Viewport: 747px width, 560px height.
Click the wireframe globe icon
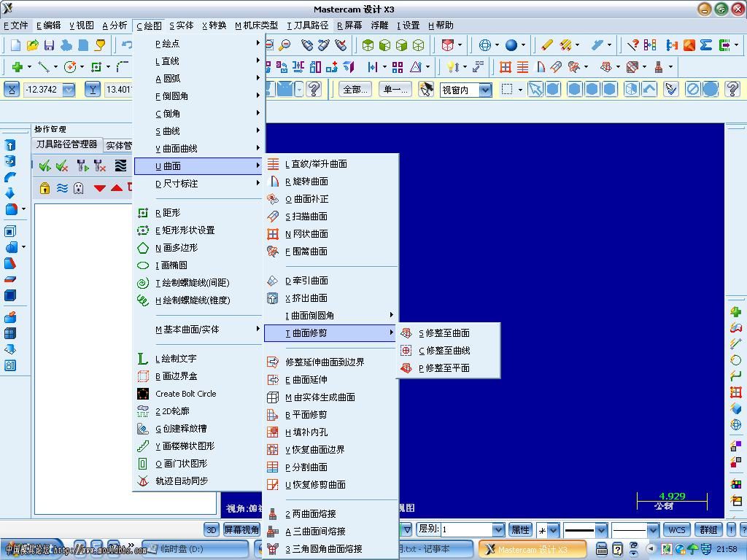coord(485,45)
